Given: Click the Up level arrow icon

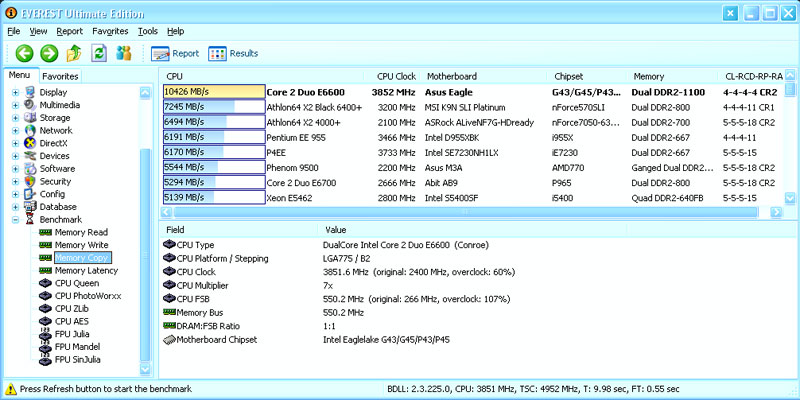Looking at the screenshot, I should click(x=74, y=53).
